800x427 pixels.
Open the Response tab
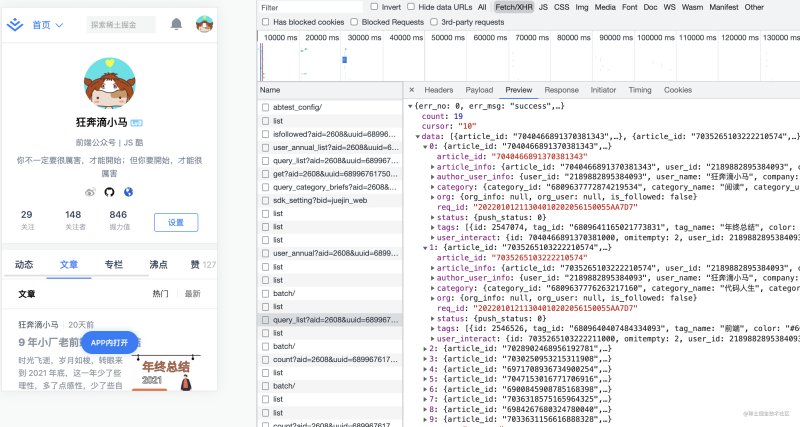(x=561, y=90)
